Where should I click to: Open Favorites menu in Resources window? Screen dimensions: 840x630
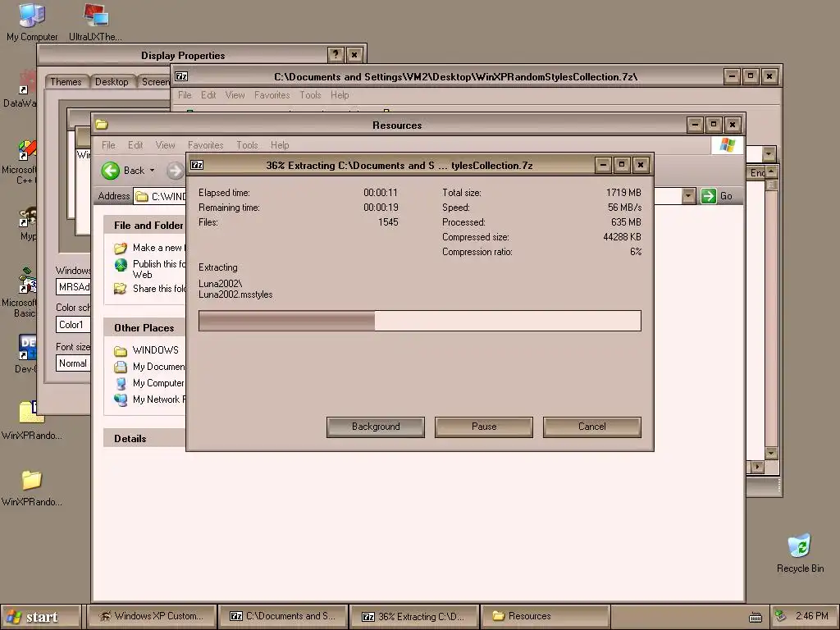coord(205,145)
